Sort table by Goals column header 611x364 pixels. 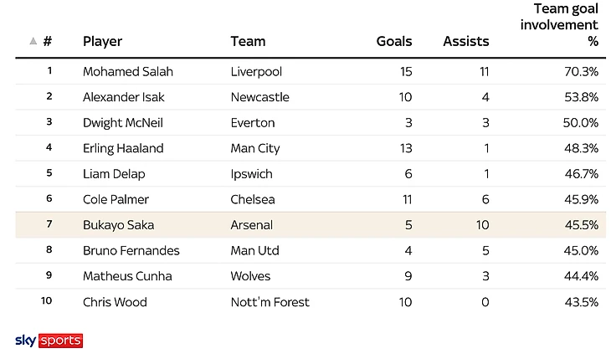[x=394, y=41]
